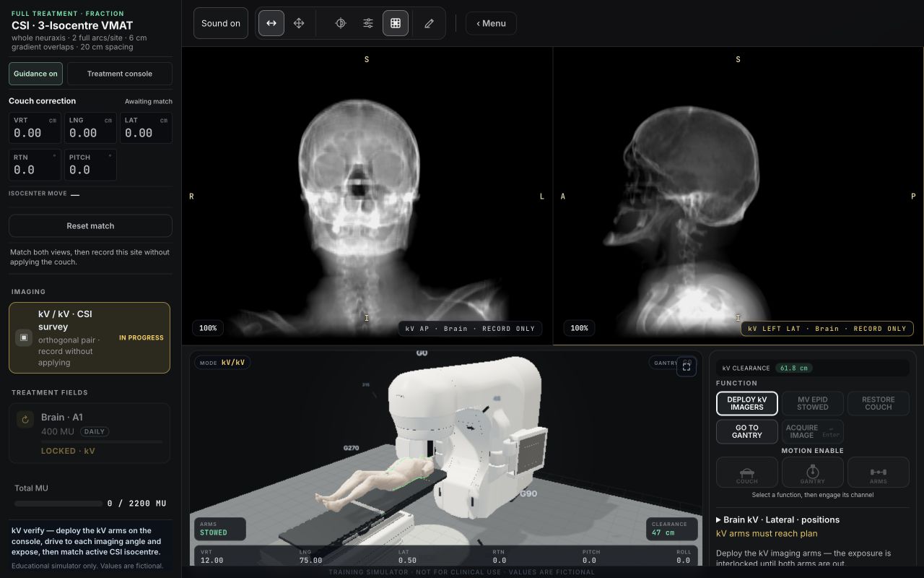The height and width of the screenshot is (578, 924).
Task: Click the VRT couch correction field
Action: click(35, 128)
